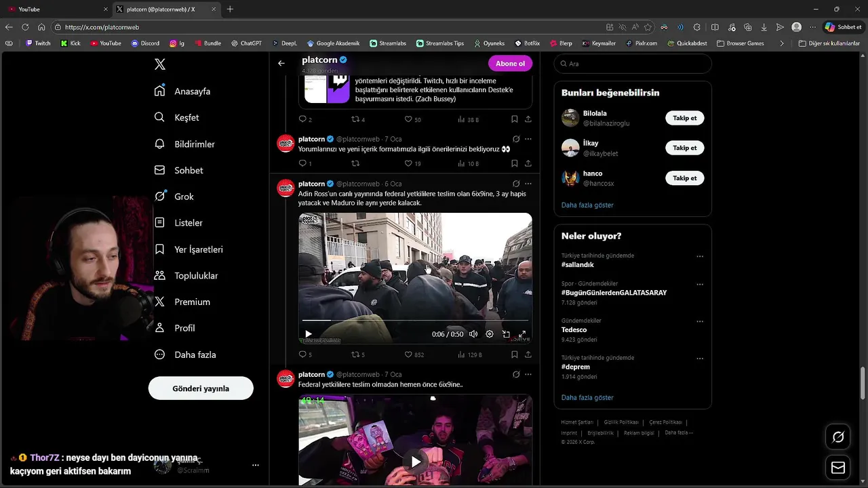Open #sallandık trend
868x488 pixels.
coord(578,264)
